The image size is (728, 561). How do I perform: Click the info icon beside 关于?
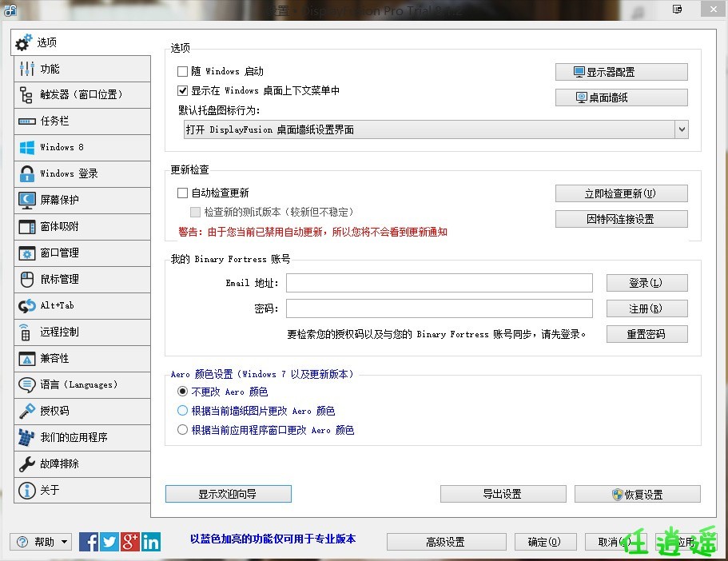pos(27,491)
